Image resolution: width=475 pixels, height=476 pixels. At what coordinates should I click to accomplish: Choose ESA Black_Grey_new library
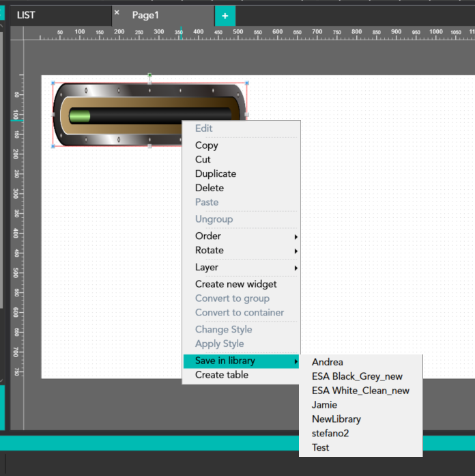click(357, 376)
